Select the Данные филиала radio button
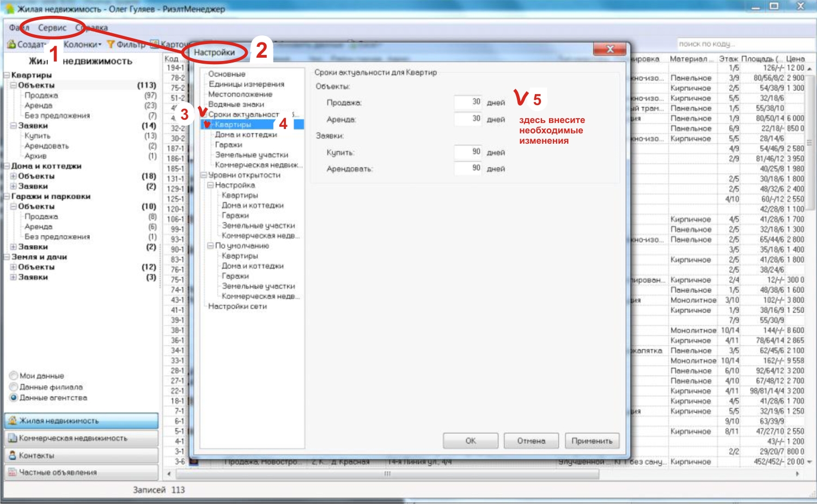The width and height of the screenshot is (817, 504). pos(14,387)
